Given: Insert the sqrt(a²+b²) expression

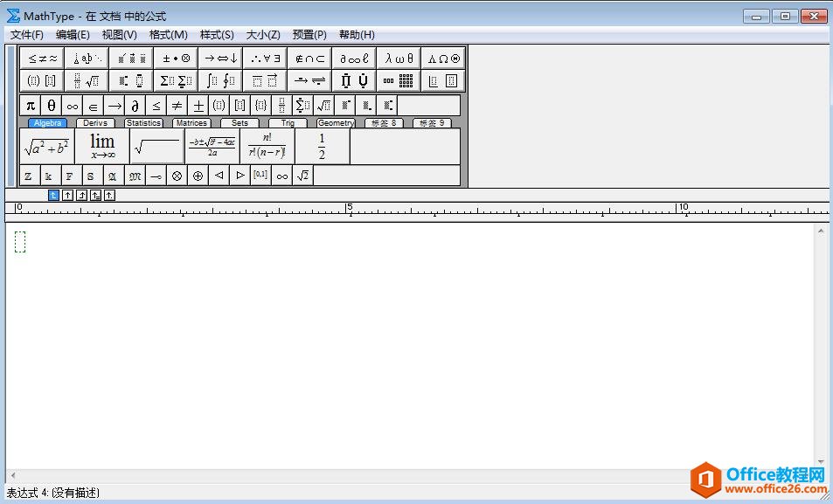Looking at the screenshot, I should pyautogui.click(x=47, y=147).
